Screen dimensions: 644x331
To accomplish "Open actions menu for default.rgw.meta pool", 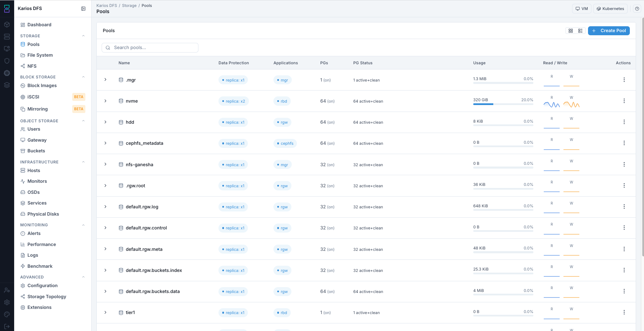I will 624,249.
